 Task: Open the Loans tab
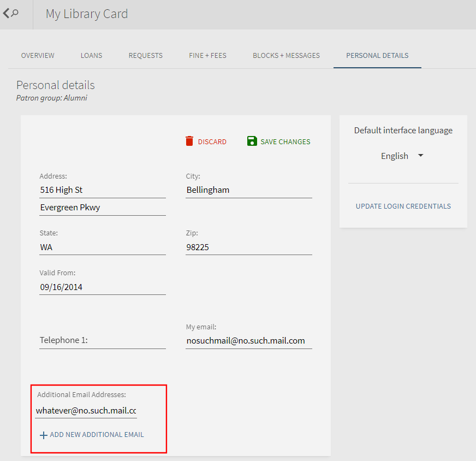pos(91,56)
